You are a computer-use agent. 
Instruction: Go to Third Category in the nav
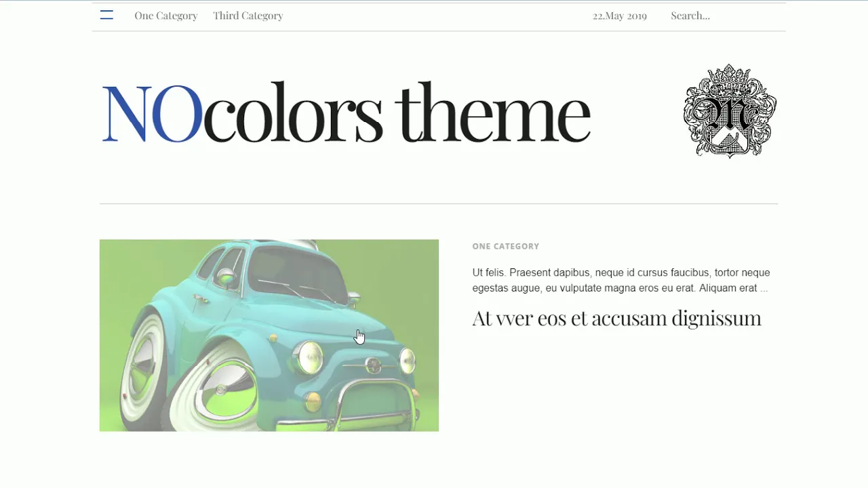(x=248, y=16)
